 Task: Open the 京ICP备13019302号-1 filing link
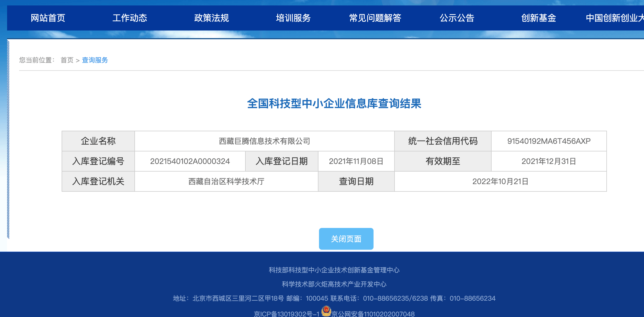pos(287,313)
